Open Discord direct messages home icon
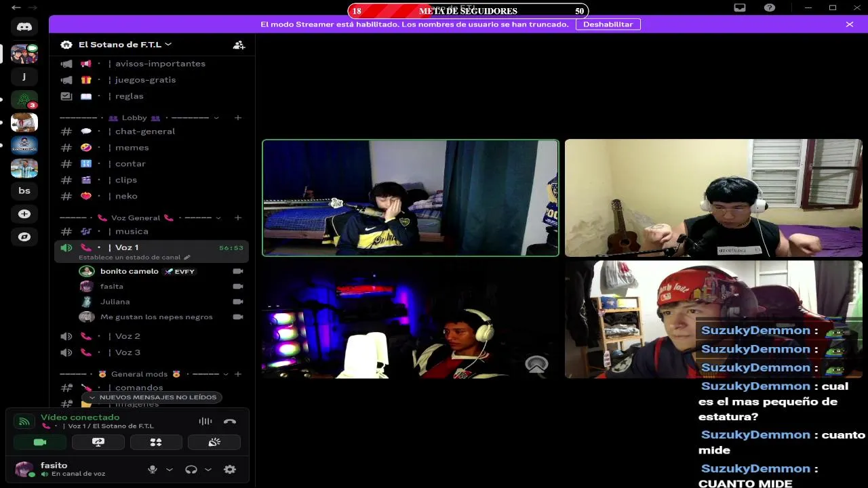Viewport: 868px width, 488px height. coord(24,27)
